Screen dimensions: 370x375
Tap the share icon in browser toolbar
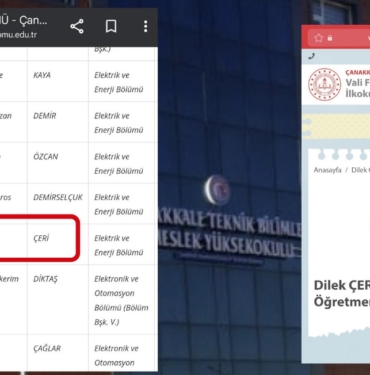[x=77, y=26]
